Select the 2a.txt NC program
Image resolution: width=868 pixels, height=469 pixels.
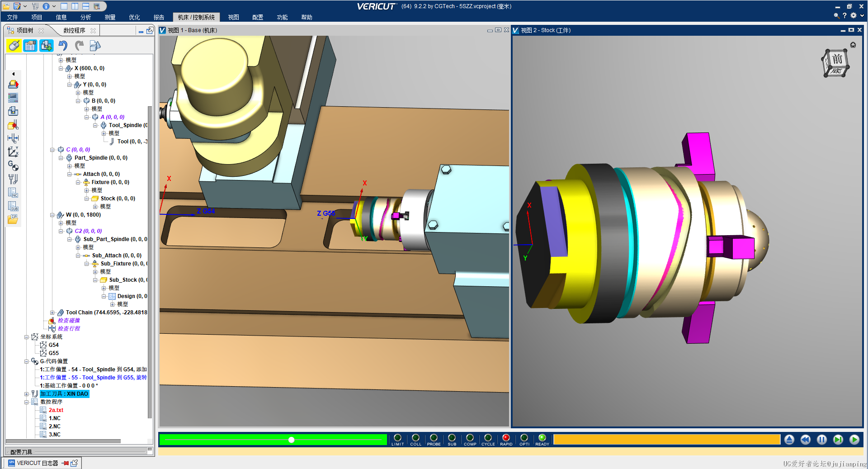click(x=56, y=410)
